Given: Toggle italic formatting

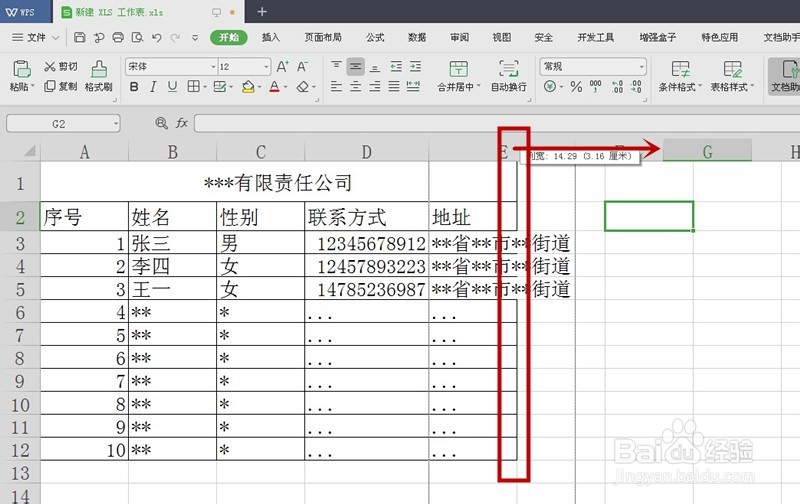Looking at the screenshot, I should [153, 87].
